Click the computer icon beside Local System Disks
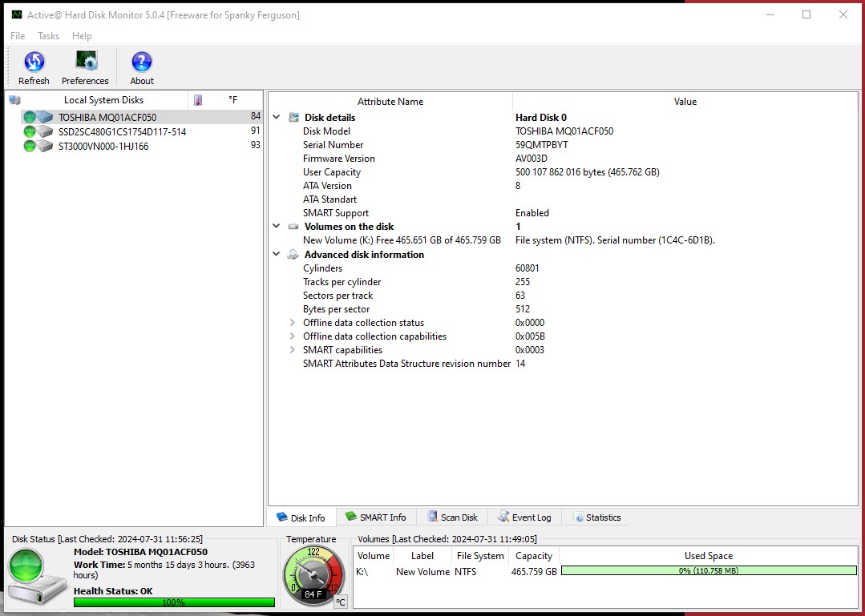 pos(14,99)
